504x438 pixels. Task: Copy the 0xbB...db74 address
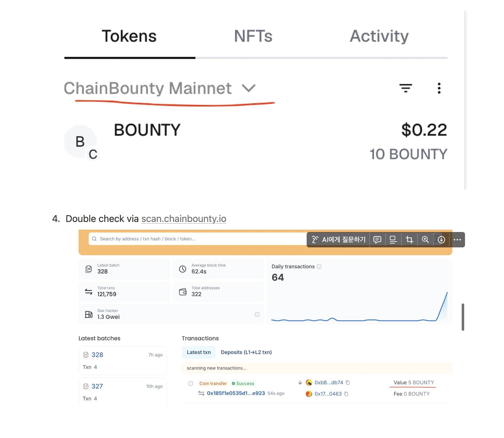tap(348, 382)
